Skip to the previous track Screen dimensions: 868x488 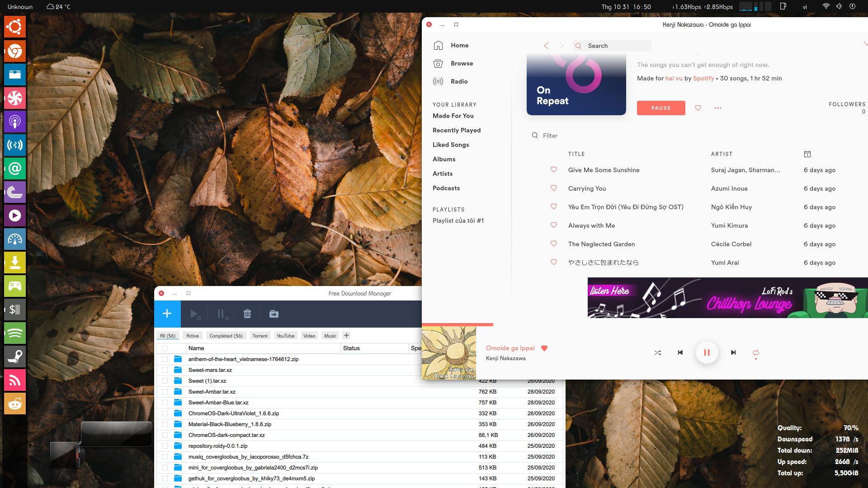(680, 352)
